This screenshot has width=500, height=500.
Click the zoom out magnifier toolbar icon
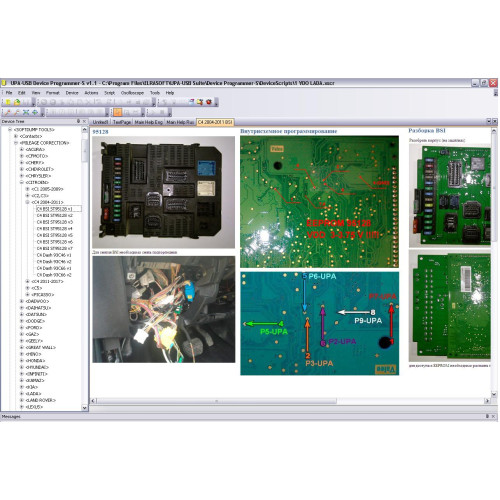click(x=17, y=112)
